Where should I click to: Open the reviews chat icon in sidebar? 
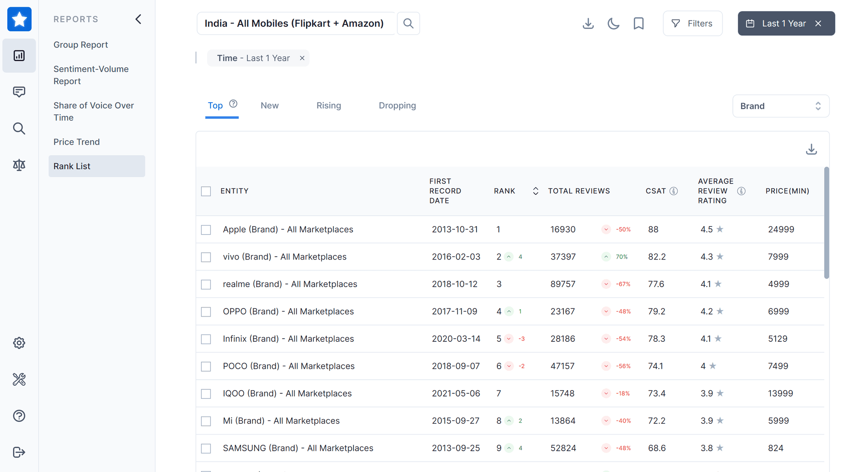(19, 92)
